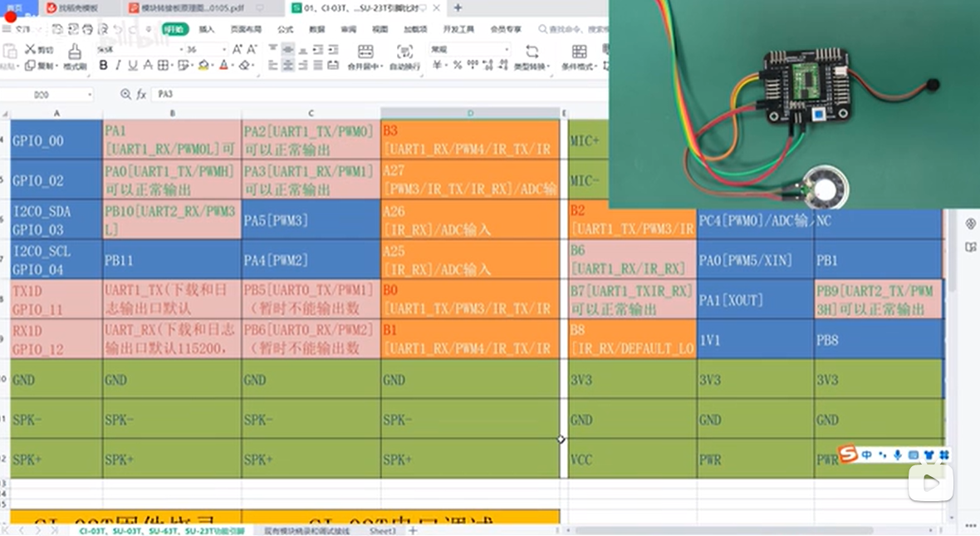
Task: Switch to the Sheet3 worksheet tab
Action: coord(383,530)
